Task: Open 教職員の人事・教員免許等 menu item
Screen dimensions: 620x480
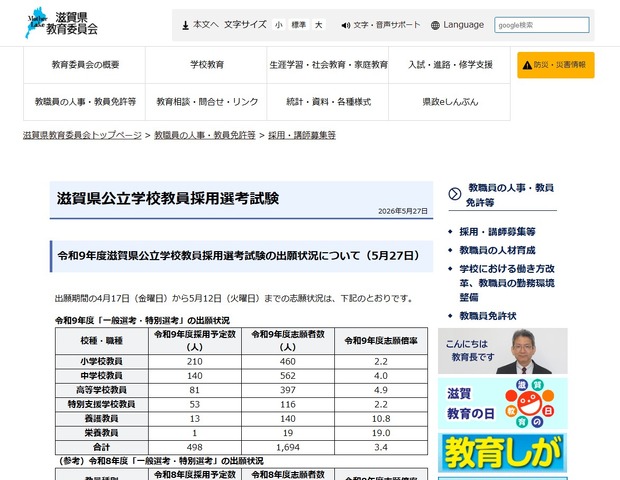Action: tap(85, 102)
